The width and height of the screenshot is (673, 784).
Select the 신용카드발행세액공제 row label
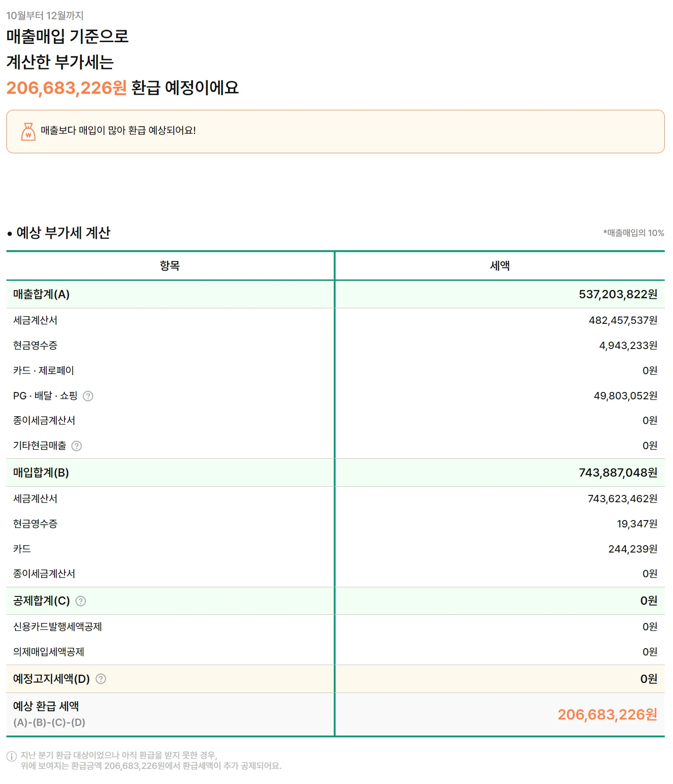click(58, 627)
